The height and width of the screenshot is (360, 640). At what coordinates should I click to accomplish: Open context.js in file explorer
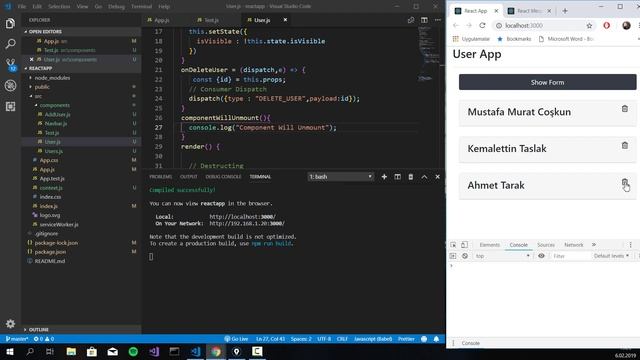[x=51, y=188]
